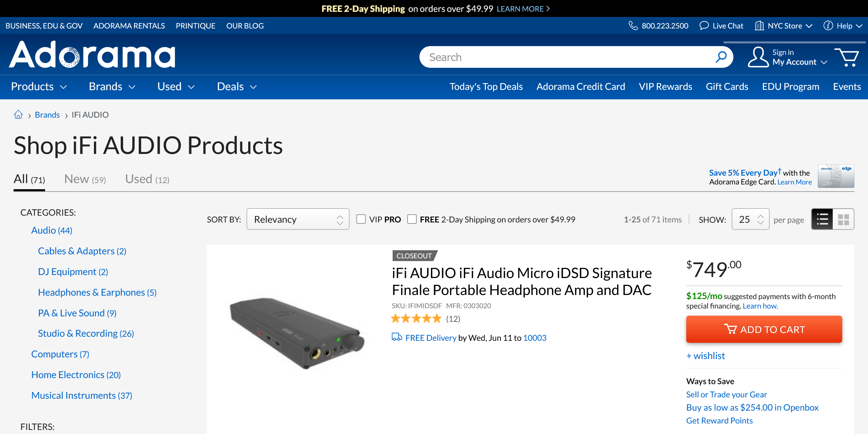
Task: Open Adorama Credit Card page
Action: click(x=580, y=86)
